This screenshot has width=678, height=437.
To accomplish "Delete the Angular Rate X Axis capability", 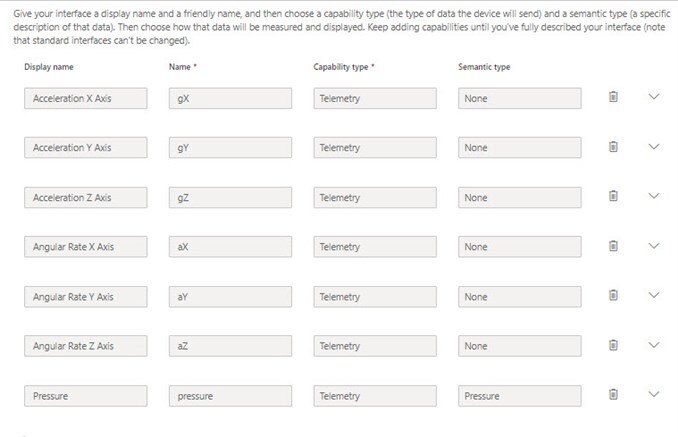I will [613, 246].
